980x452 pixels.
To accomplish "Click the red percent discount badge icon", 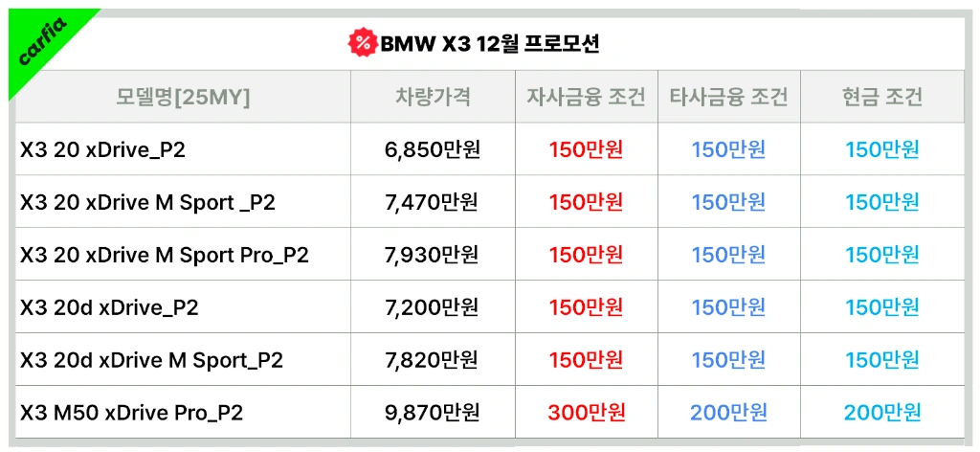I will [363, 43].
